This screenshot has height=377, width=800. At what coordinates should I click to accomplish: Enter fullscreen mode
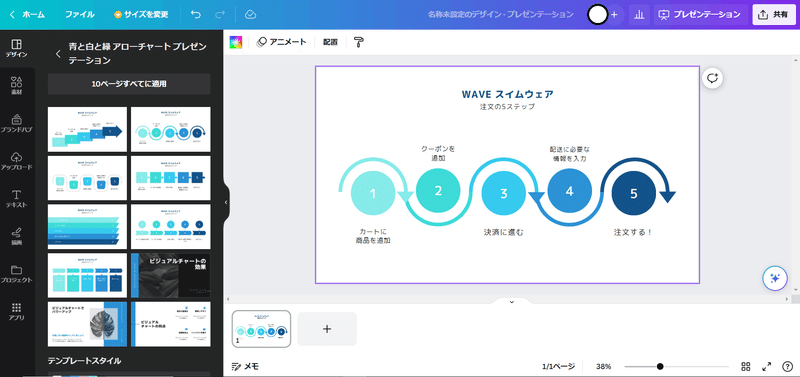766,366
